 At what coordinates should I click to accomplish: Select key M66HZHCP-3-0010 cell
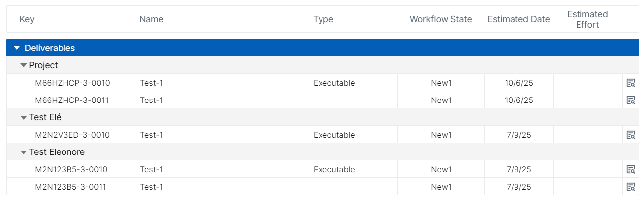coord(72,83)
